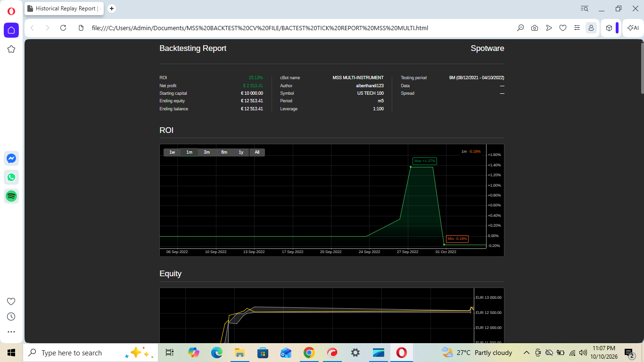Open Messenger in the Opera sidebar
Screen dimensions: 644x362
point(11,158)
